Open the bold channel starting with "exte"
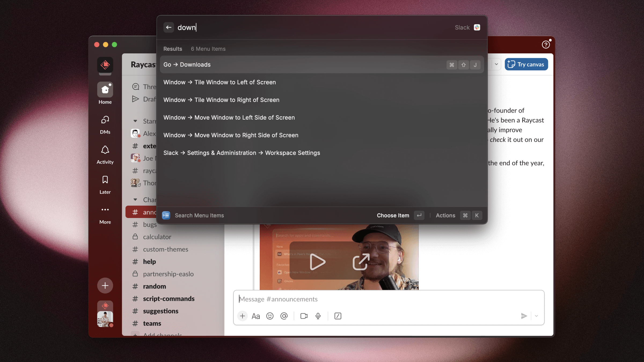The image size is (644, 362). click(x=144, y=146)
